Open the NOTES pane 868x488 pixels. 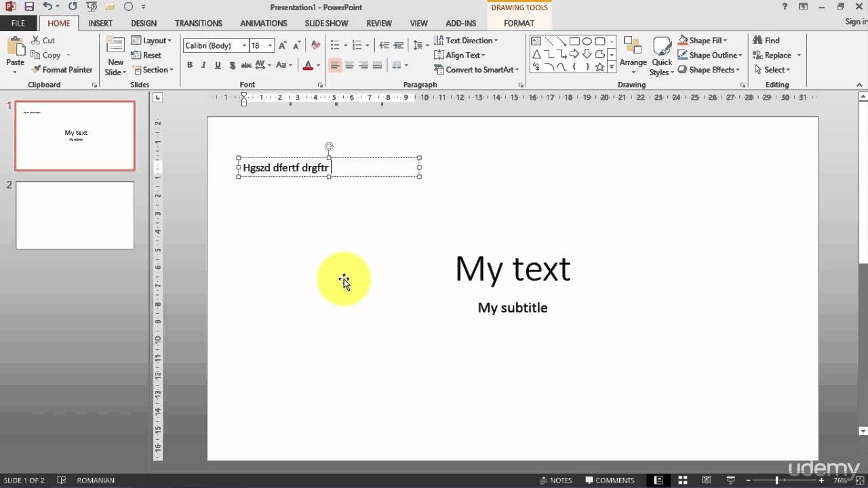(x=556, y=480)
